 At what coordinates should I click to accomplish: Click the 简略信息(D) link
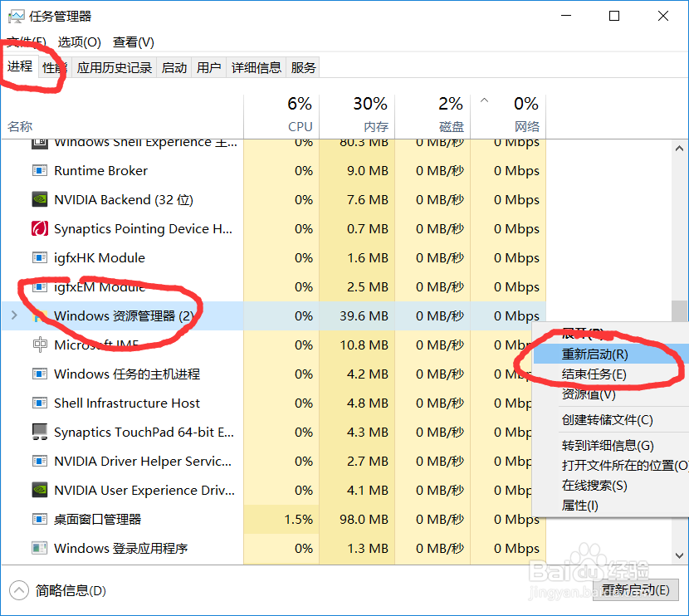pos(71,590)
